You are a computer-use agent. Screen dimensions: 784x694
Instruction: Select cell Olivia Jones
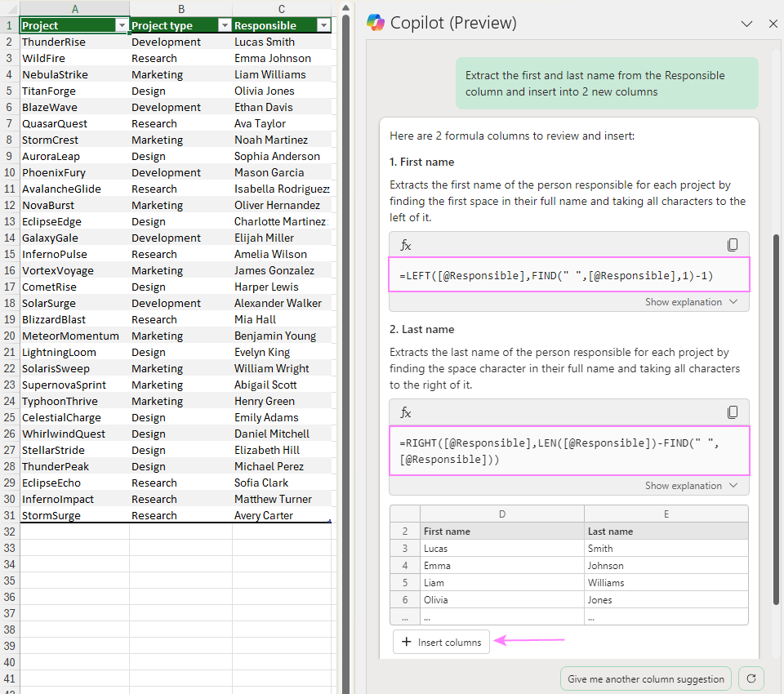(x=282, y=91)
